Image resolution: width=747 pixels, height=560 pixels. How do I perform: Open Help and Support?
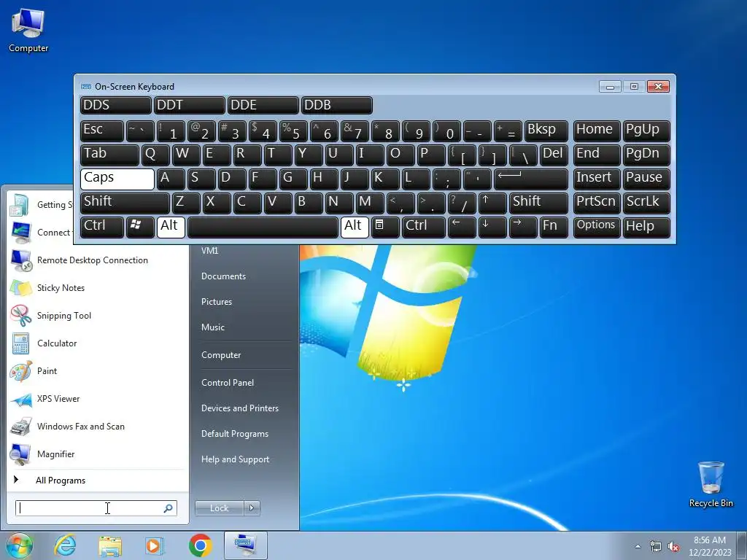click(235, 459)
